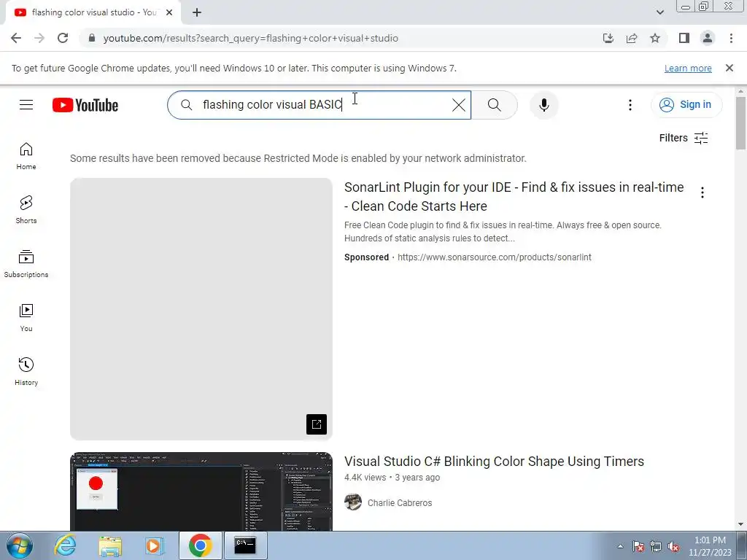747x560 pixels.
Task: Open more options for the SonarLint ad
Action: pos(703,192)
